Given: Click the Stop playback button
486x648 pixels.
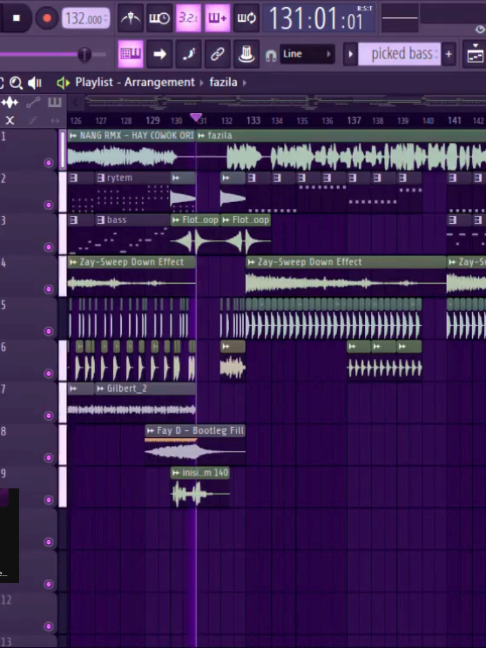Looking at the screenshot, I should point(17,18).
